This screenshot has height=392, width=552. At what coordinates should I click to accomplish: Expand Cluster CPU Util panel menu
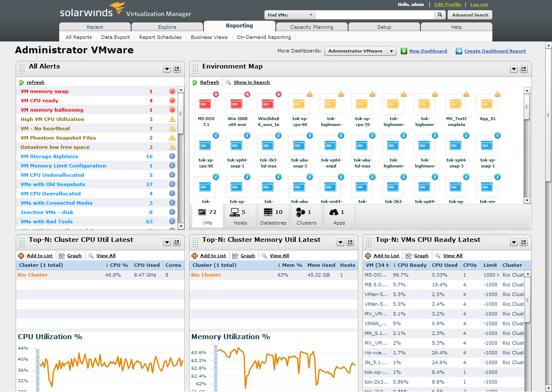(167, 242)
